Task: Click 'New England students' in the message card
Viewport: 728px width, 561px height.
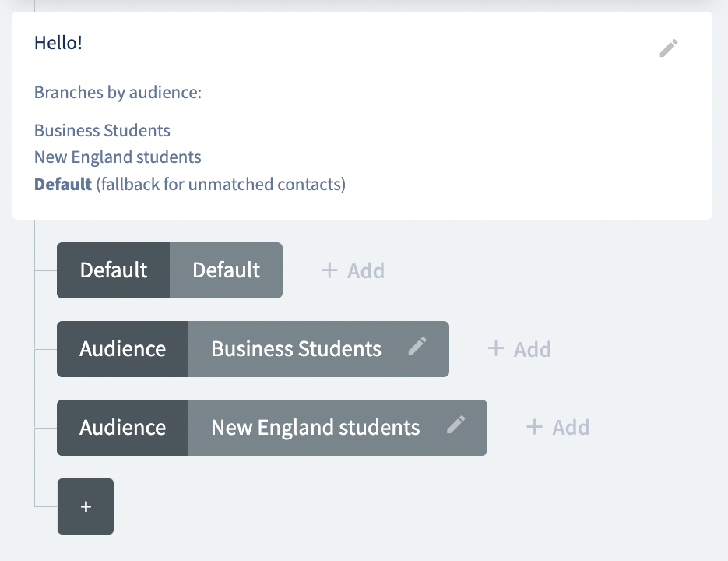Action: click(x=118, y=157)
